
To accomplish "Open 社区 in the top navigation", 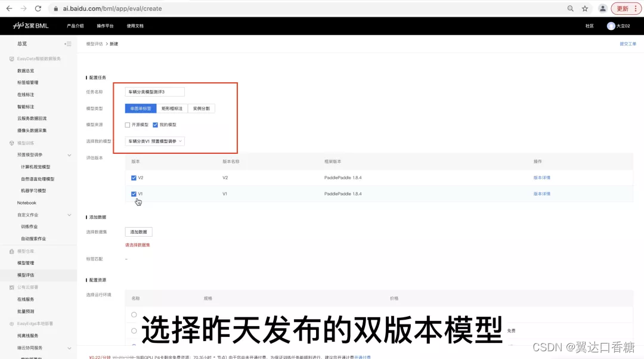I will click(589, 26).
